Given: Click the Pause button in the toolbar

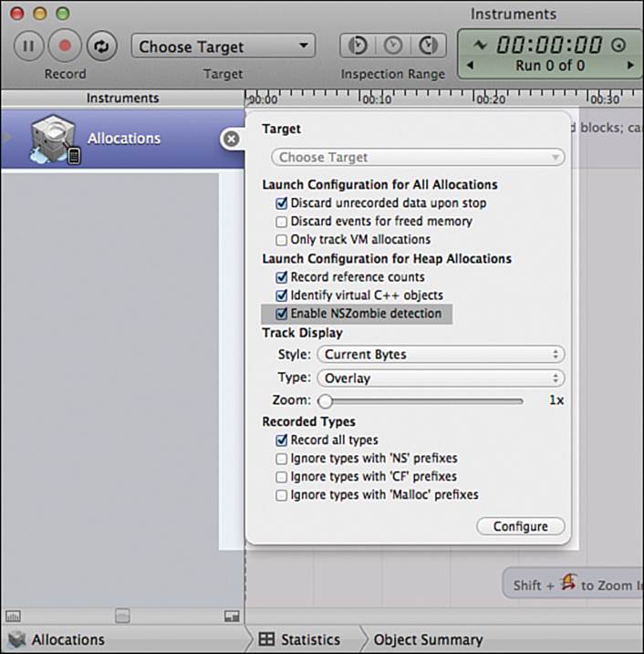Looking at the screenshot, I should (28, 46).
